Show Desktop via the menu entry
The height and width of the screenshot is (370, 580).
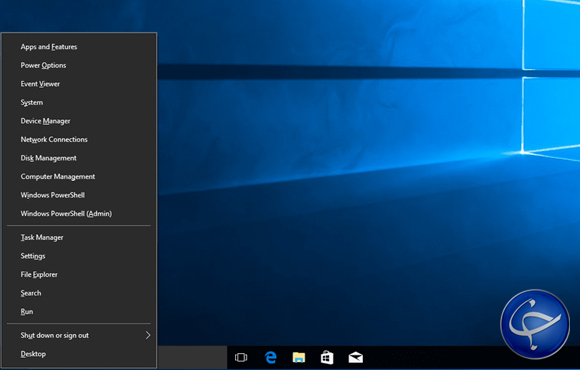[x=79, y=354]
